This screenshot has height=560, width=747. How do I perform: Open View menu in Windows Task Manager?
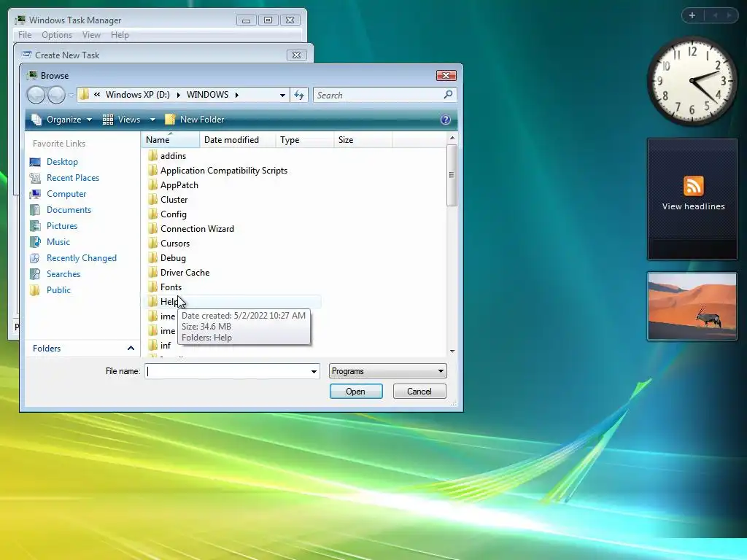91,35
